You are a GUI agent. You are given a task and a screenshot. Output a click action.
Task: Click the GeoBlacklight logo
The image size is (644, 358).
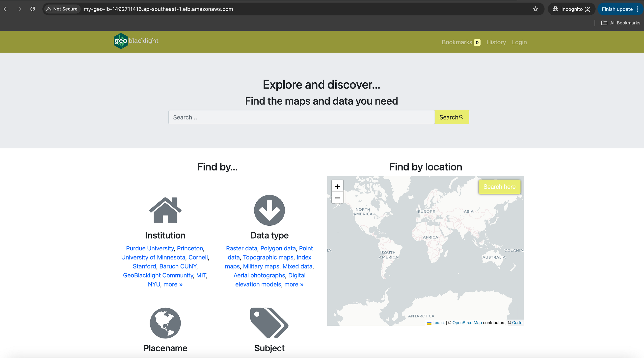click(x=136, y=41)
